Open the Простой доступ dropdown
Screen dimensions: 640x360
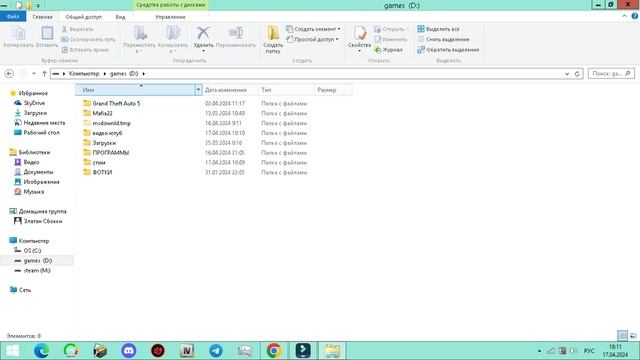pos(312,39)
